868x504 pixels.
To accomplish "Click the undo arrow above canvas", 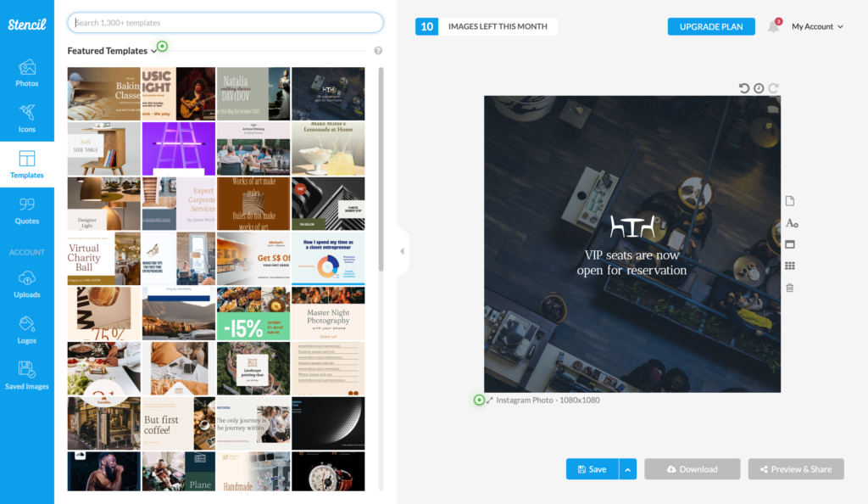I will click(x=744, y=88).
